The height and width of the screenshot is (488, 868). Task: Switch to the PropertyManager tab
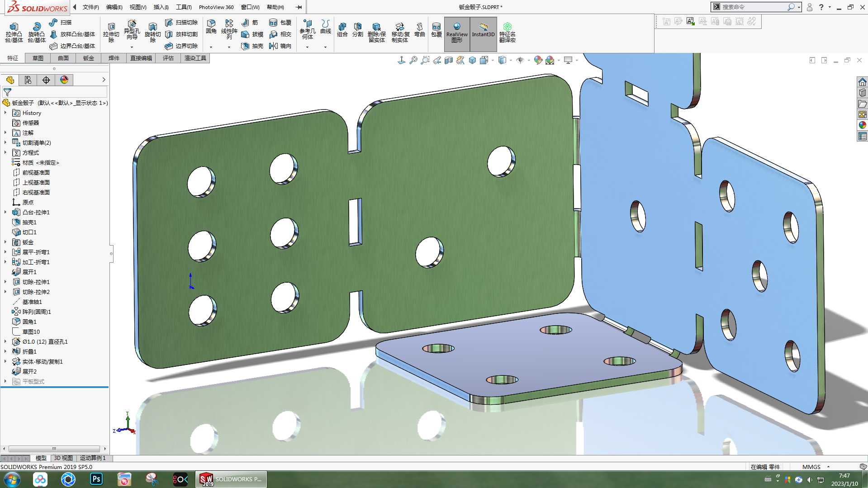pos(28,80)
